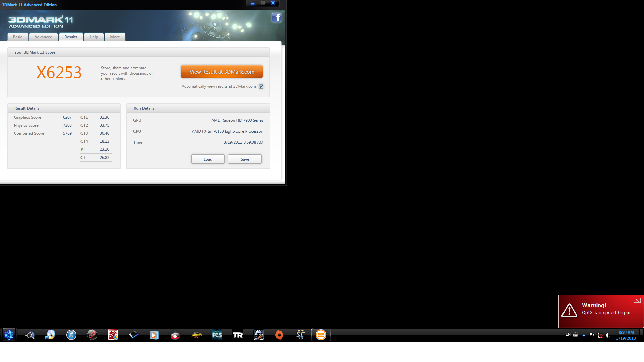
Task: Open Far Cry 3 from taskbar
Action: tap(217, 335)
